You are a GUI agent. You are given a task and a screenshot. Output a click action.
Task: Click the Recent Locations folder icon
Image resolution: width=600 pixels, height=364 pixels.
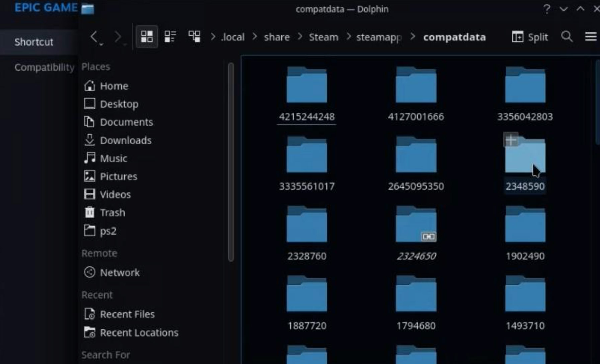coord(89,332)
